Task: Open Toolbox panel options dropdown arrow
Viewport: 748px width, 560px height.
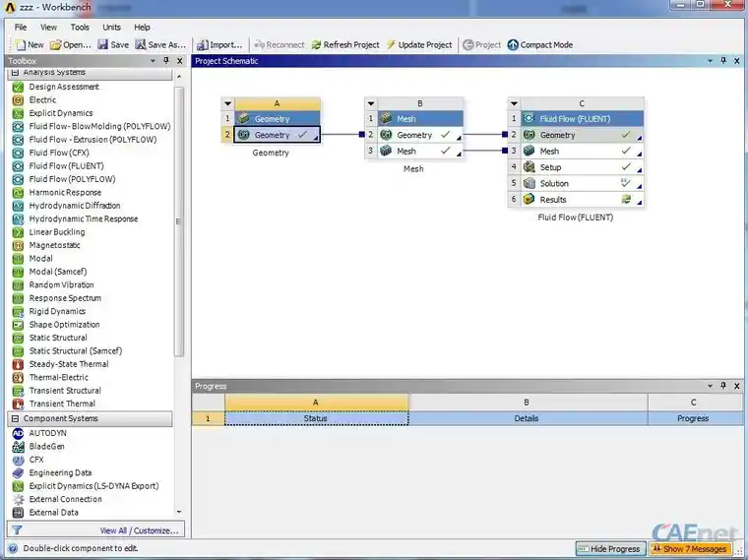Action: [153, 61]
